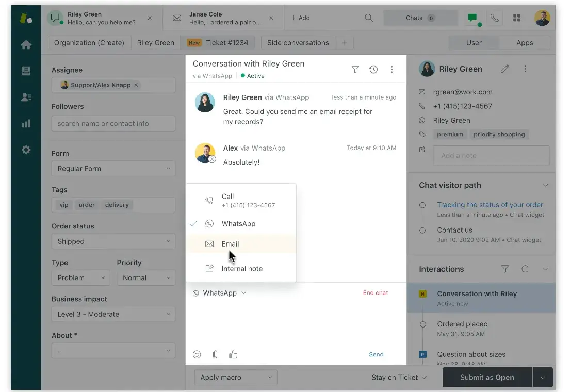Select Email from the channel menu
Image resolution: width=571 pixels, height=392 pixels.
tap(241, 244)
